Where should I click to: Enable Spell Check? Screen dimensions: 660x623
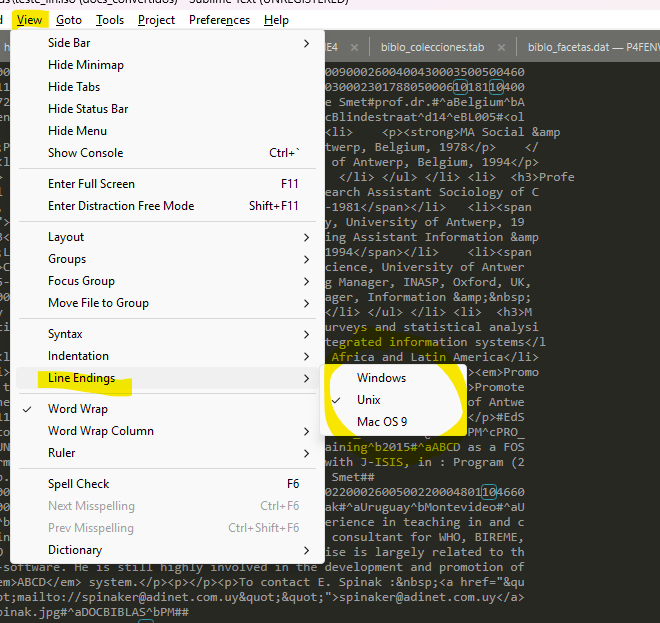[x=79, y=484]
